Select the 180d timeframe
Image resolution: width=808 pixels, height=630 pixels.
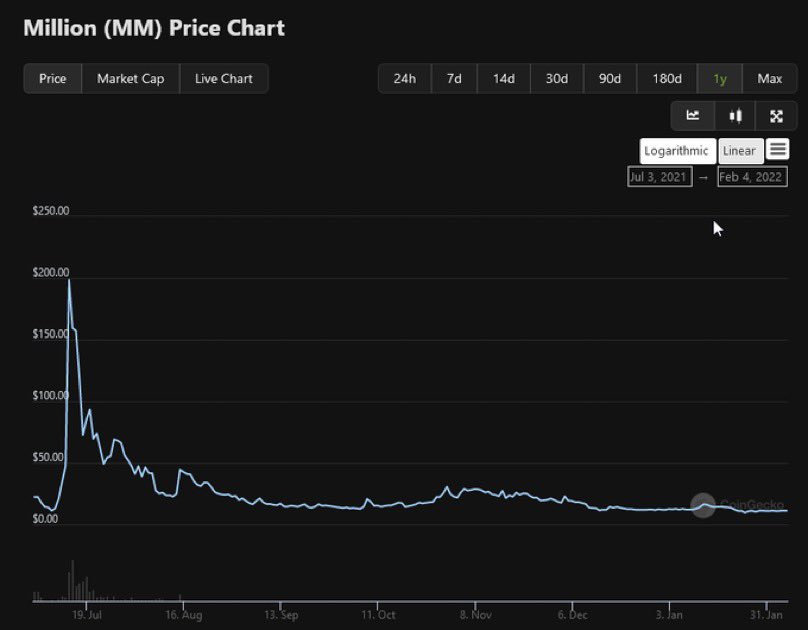pyautogui.click(x=665, y=78)
